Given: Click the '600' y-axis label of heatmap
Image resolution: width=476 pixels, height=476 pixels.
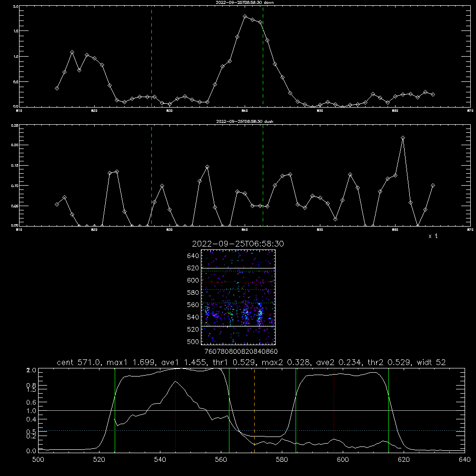Looking at the screenshot, I should point(193,280).
